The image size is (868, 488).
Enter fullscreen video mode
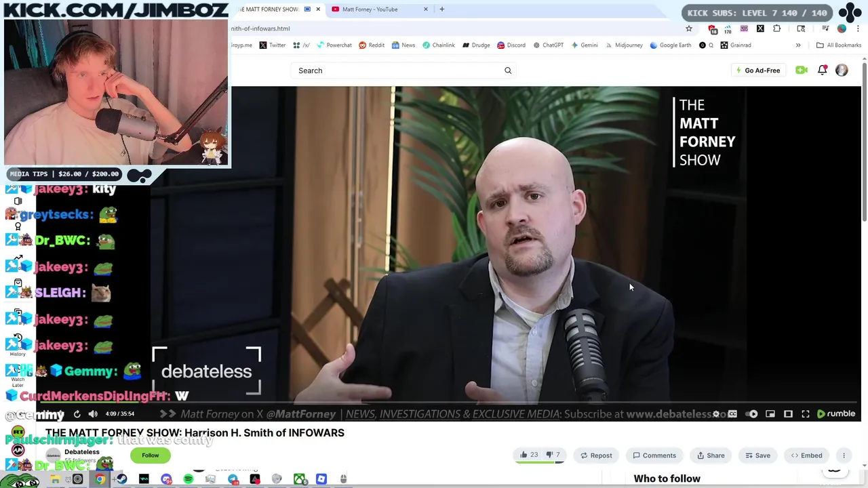click(806, 414)
